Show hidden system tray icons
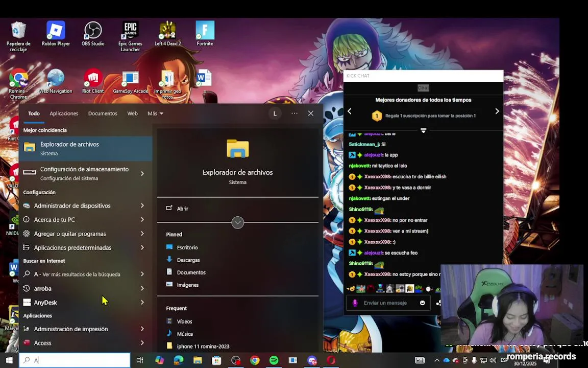This screenshot has height=368, width=588. pos(437,360)
